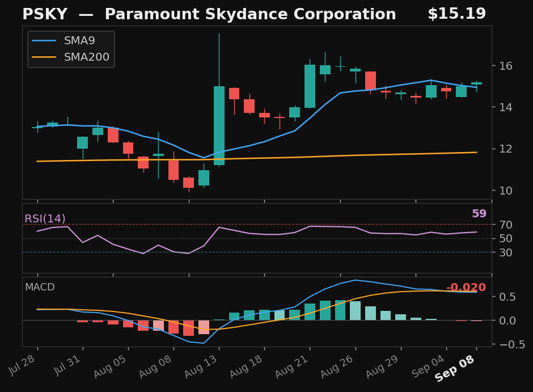Select the RSI 70 overbought axis label
Screen dimensions: 533x392
(x=506, y=225)
